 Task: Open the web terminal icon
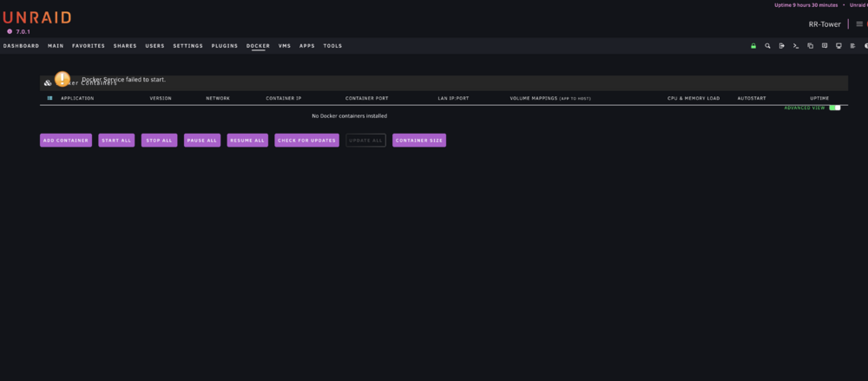(x=796, y=46)
